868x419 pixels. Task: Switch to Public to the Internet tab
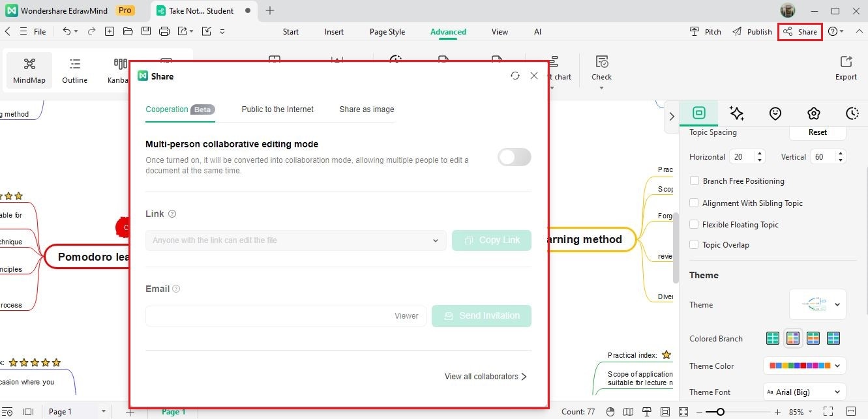click(277, 109)
